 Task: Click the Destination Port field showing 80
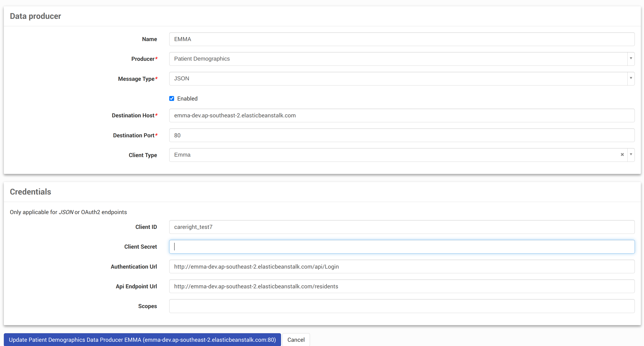[x=402, y=135]
